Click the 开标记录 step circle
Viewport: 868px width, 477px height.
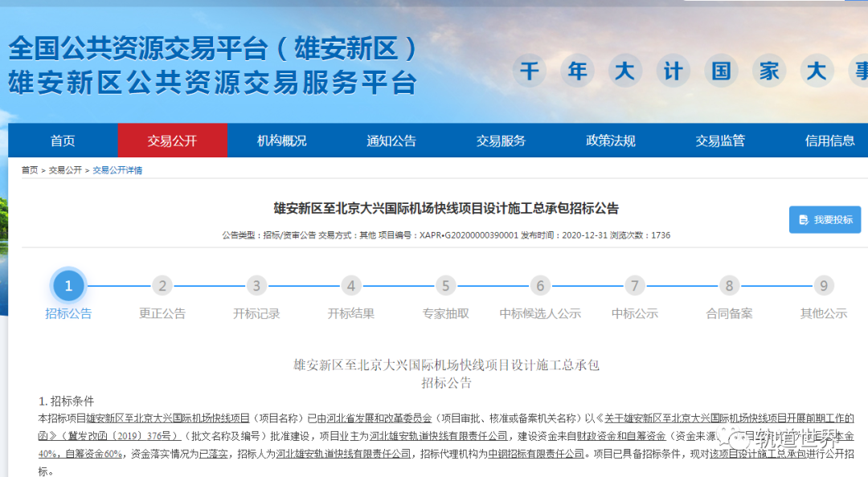click(x=256, y=285)
